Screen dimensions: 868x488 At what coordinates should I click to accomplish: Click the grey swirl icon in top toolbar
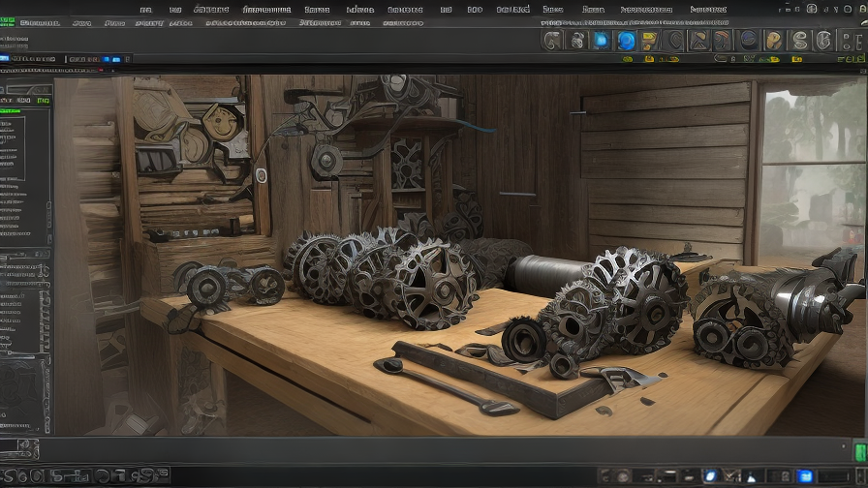pyautogui.click(x=552, y=41)
